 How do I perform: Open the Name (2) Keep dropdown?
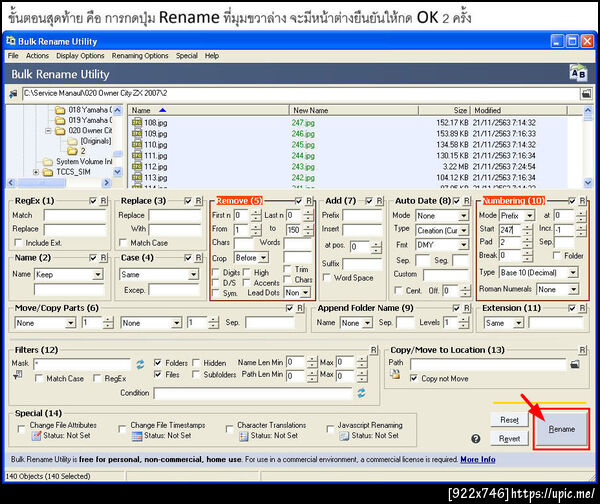98,274
